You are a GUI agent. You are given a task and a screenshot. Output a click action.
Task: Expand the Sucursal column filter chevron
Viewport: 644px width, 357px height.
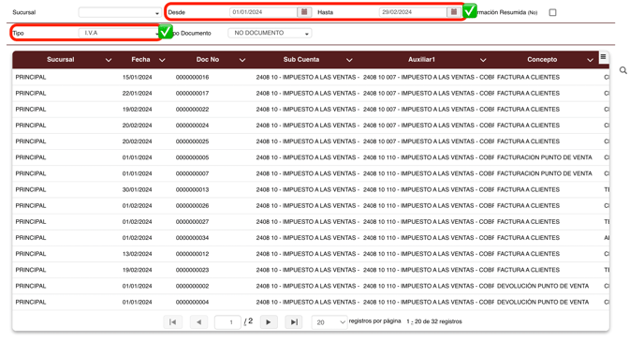[109, 60]
